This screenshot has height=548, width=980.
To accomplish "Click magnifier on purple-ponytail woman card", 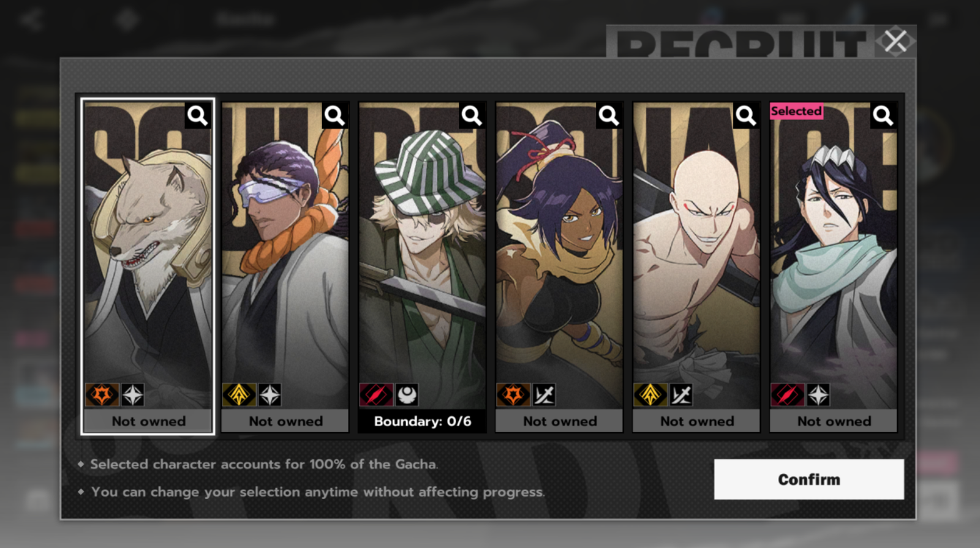I will click(x=609, y=115).
